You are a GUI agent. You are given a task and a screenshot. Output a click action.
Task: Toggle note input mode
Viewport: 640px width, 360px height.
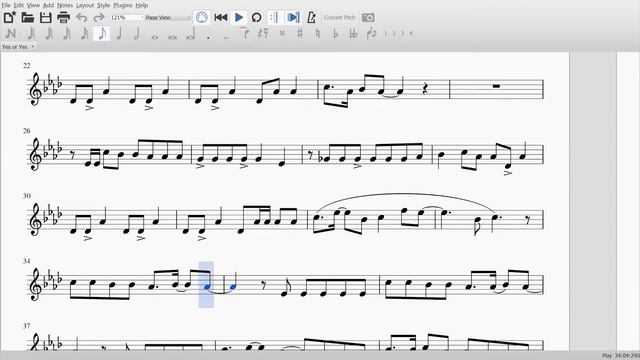[11, 33]
